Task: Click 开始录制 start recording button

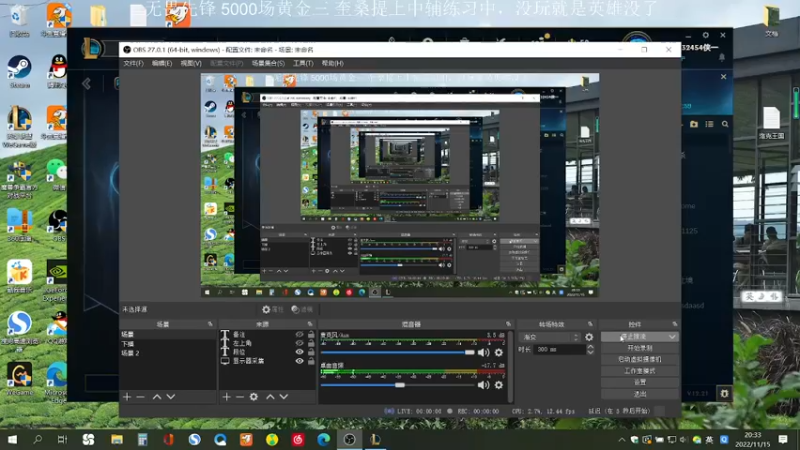Action: [639, 348]
